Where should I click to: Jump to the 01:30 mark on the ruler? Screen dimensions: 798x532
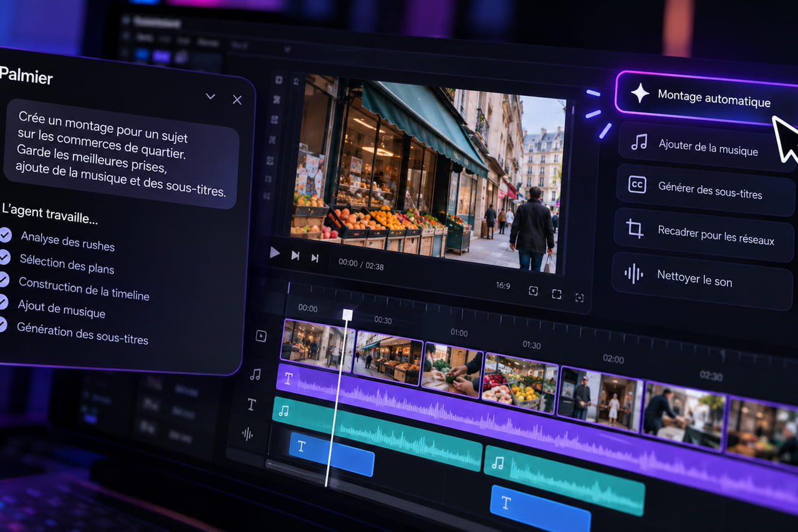[x=532, y=344]
